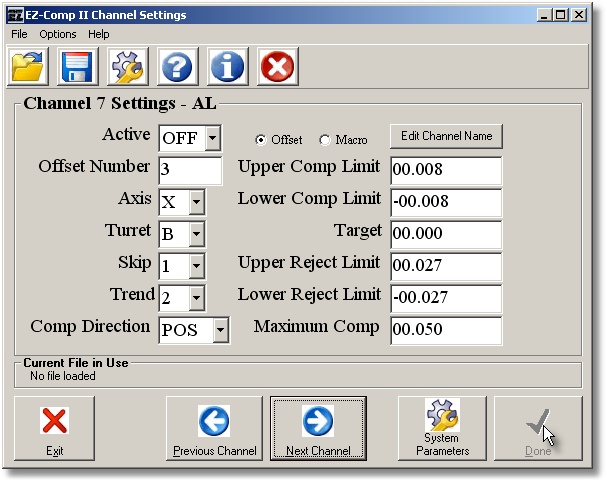Open file using the folder toolbar icon

point(28,66)
